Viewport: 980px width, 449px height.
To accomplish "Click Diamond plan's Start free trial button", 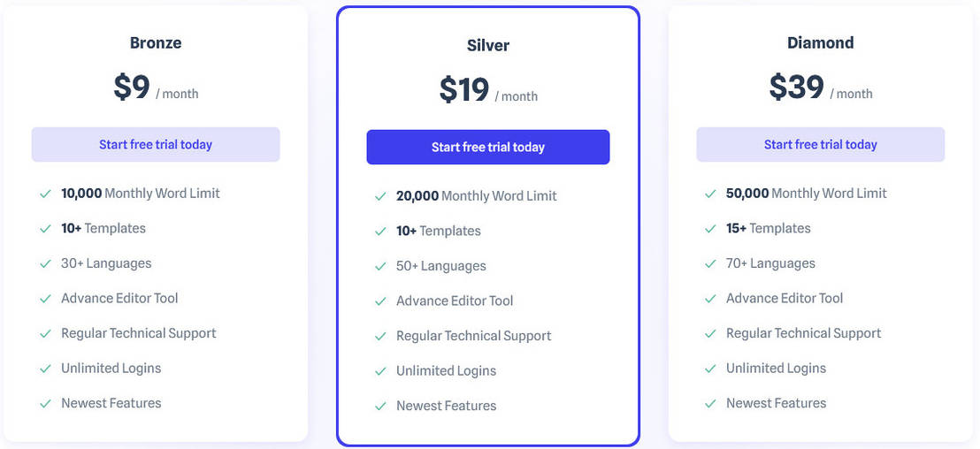I will (820, 144).
